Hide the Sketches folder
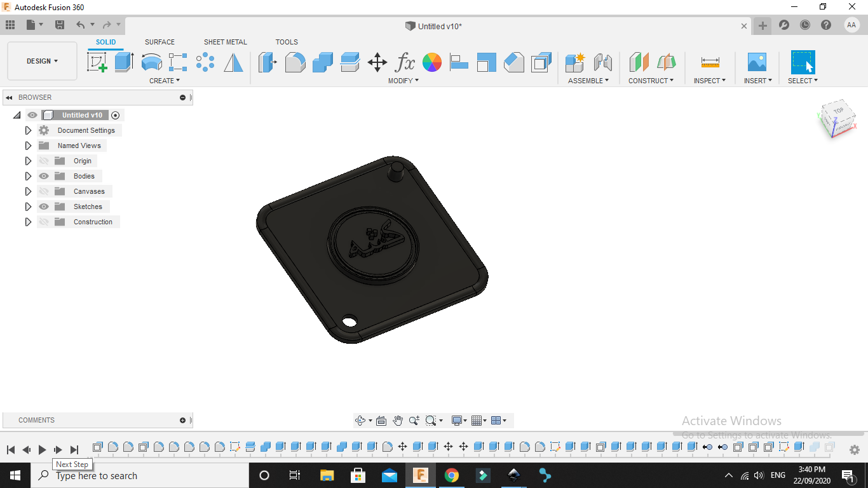Screen dimensions: 868x488 (x=44, y=207)
